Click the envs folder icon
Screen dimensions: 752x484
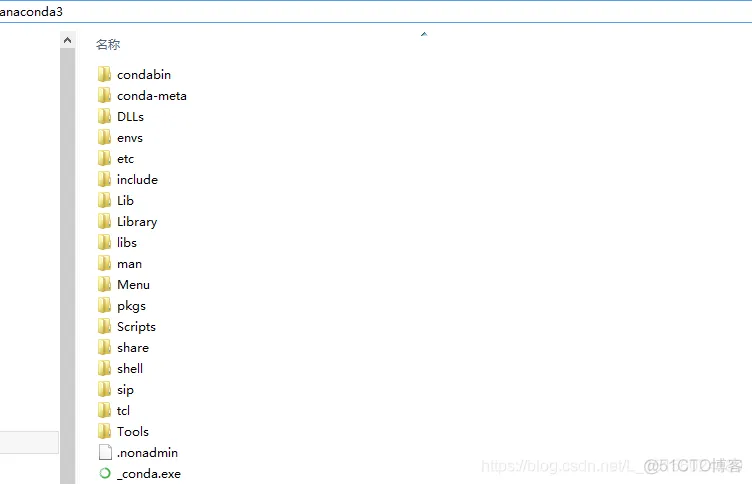pyautogui.click(x=104, y=138)
